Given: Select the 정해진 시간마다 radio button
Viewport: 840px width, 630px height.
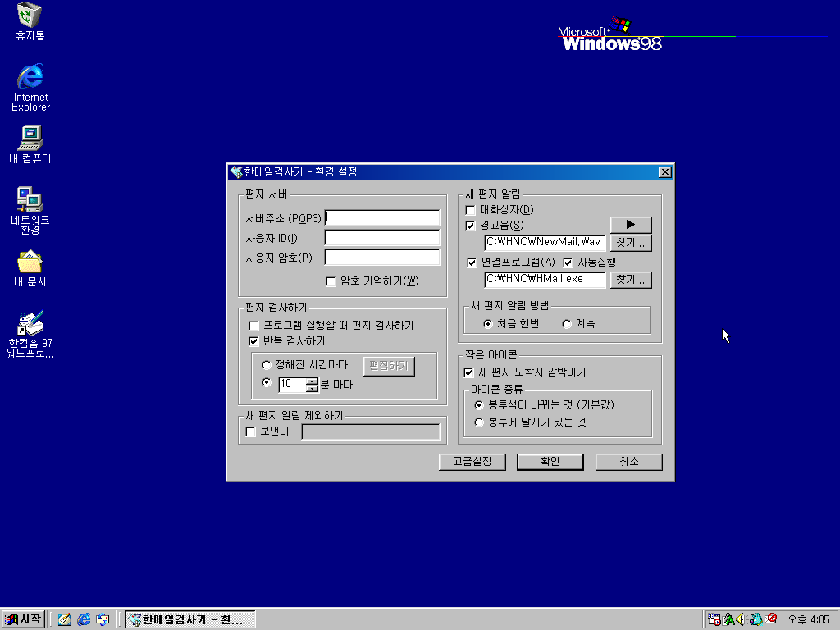Looking at the screenshot, I should pos(267,365).
